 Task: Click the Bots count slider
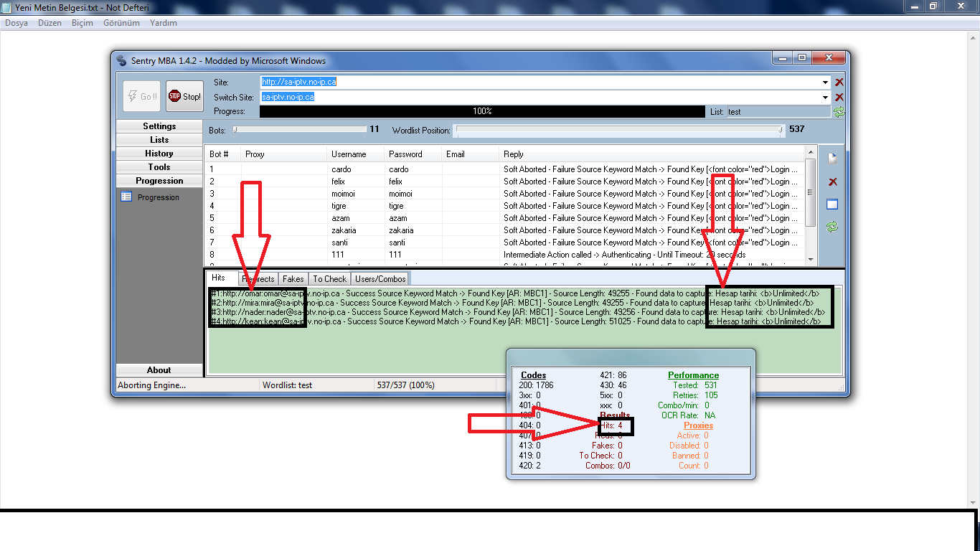tap(300, 130)
